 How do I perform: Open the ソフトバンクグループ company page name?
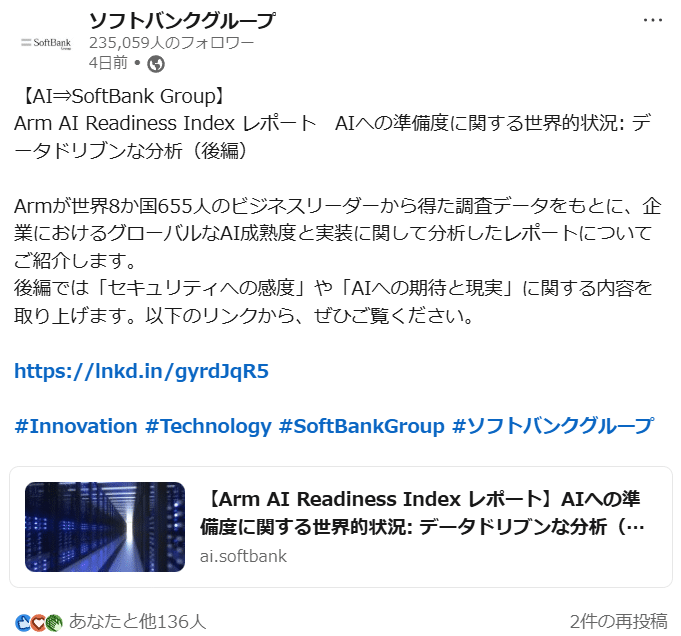pyautogui.click(x=182, y=20)
